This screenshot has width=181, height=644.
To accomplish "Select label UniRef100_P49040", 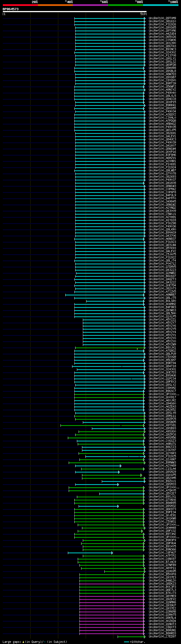I will pos(162,93).
